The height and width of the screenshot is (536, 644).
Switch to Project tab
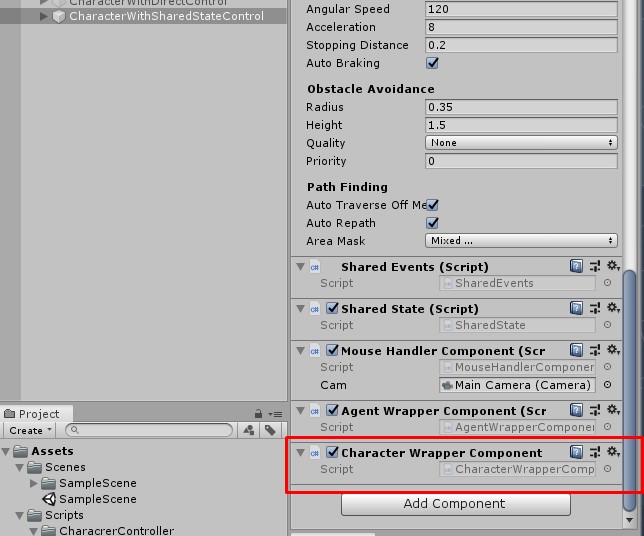(x=36, y=414)
